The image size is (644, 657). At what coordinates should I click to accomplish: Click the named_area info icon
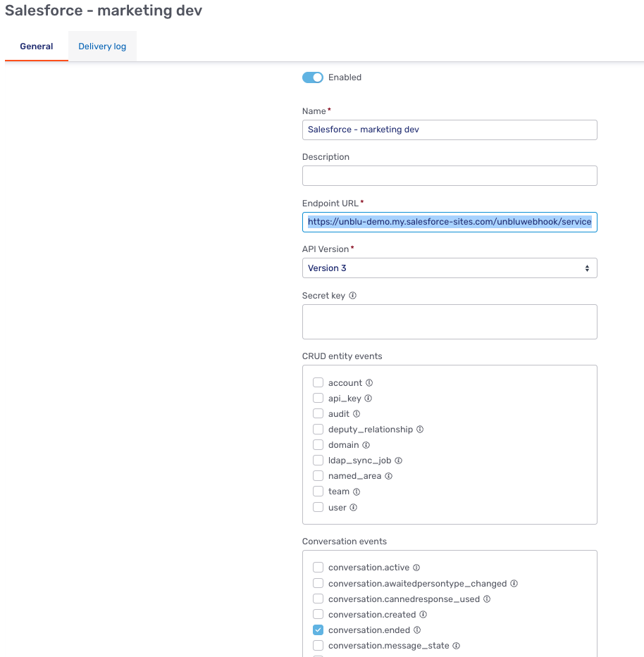click(389, 475)
